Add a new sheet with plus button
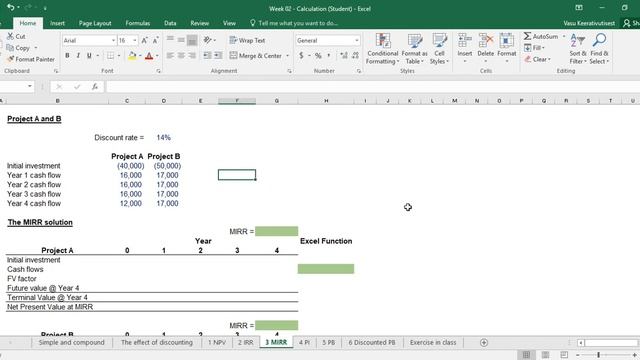 click(x=484, y=342)
